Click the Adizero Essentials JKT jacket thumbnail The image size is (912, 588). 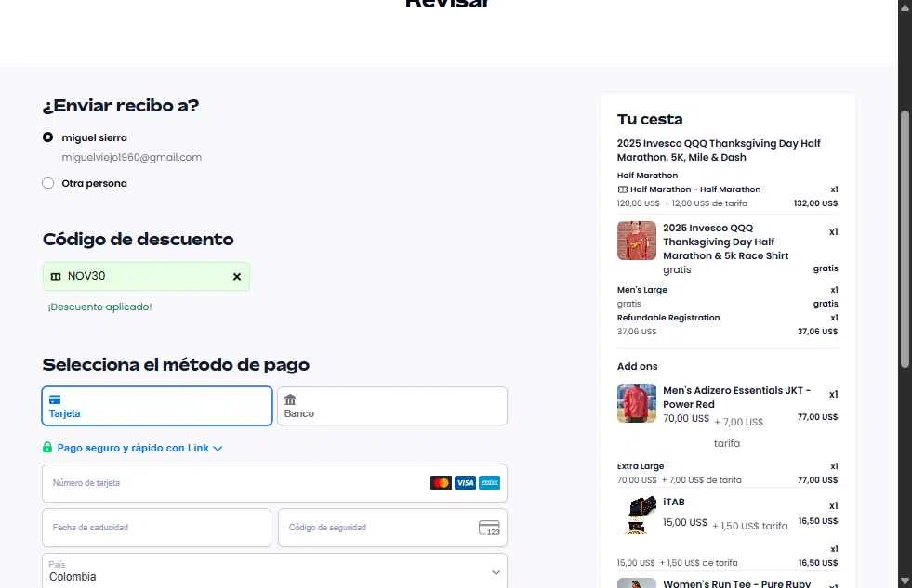point(636,402)
